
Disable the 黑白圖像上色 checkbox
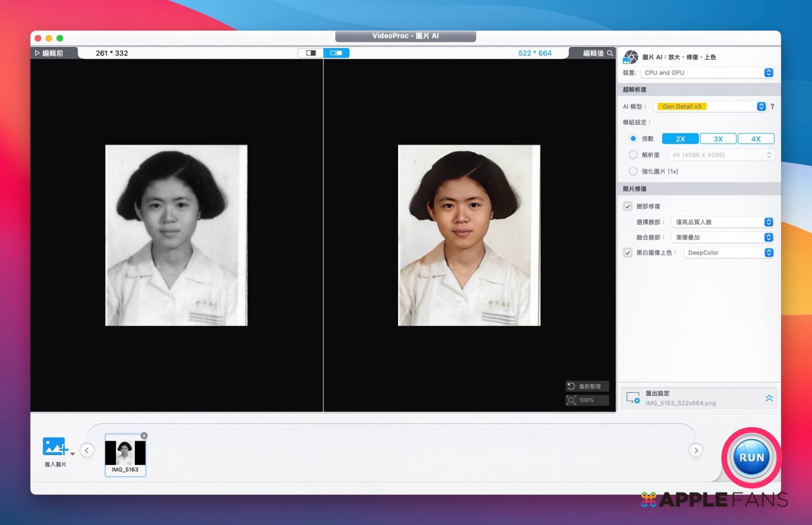tap(628, 253)
